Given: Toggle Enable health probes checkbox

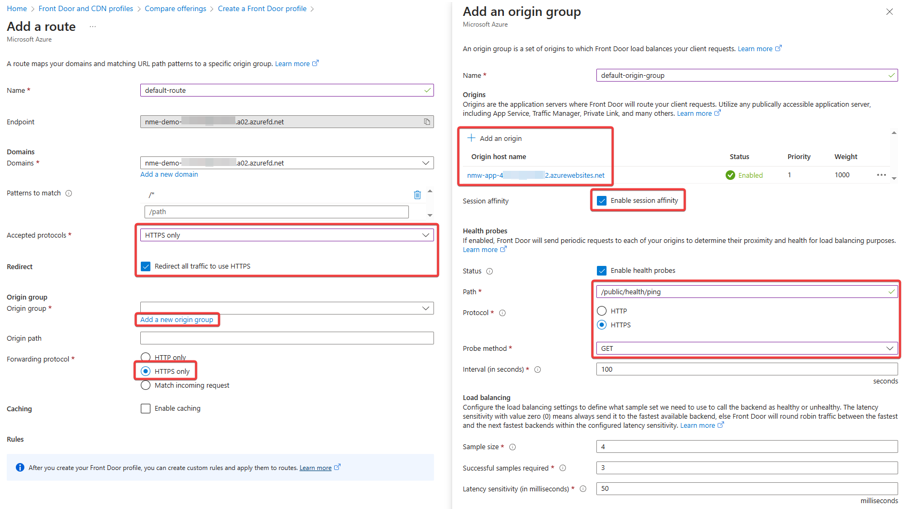Looking at the screenshot, I should click(602, 271).
